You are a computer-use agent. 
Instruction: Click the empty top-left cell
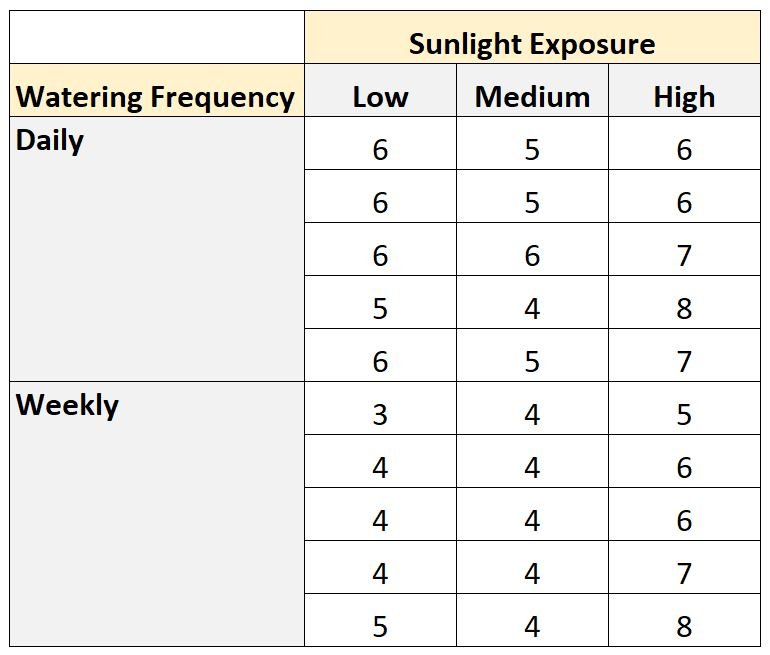[x=157, y=37]
